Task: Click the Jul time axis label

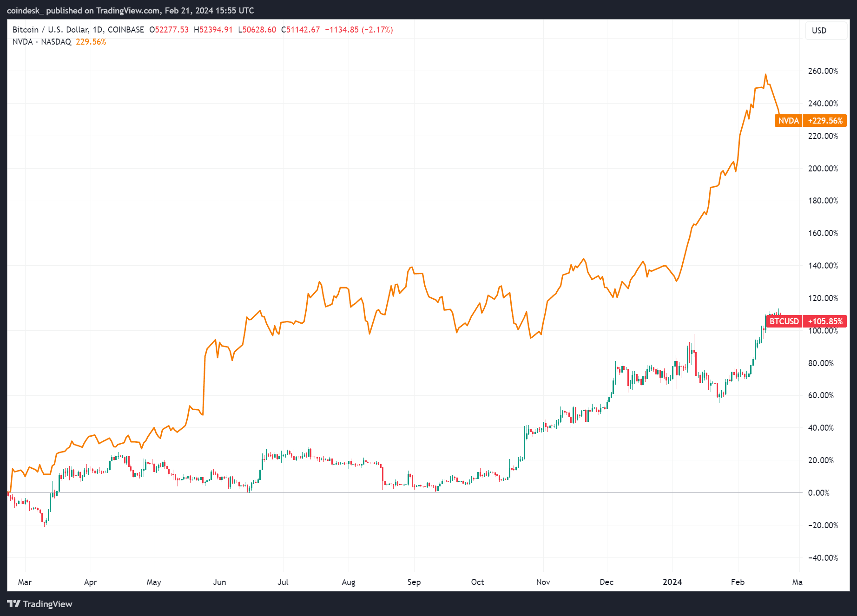Action: [283, 582]
